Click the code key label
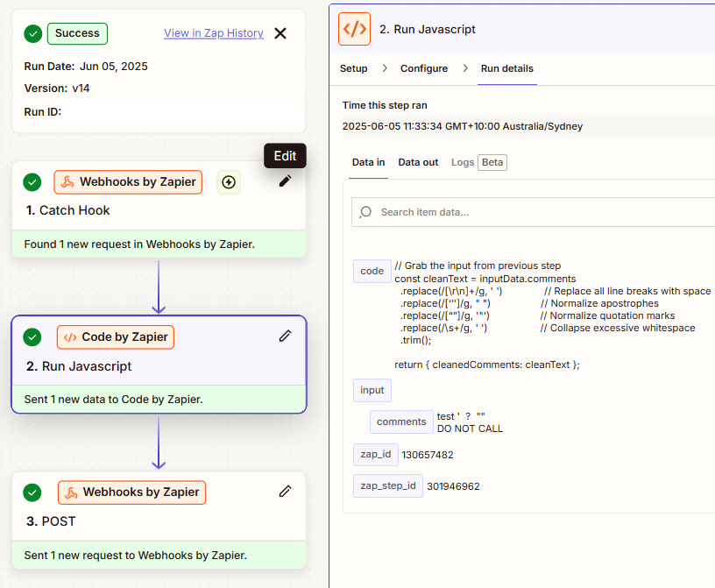 coord(372,271)
